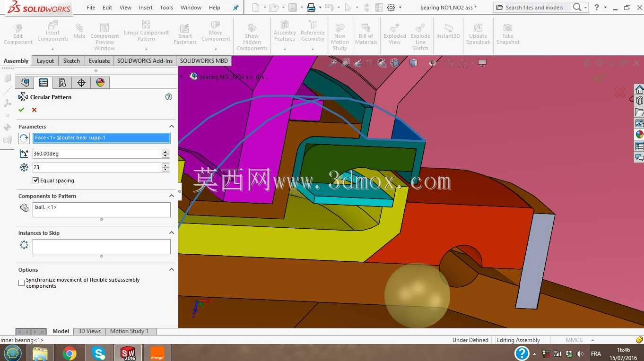This screenshot has width=644, height=361.
Task: Click the Instances to Skip selection box
Action: tap(101, 247)
